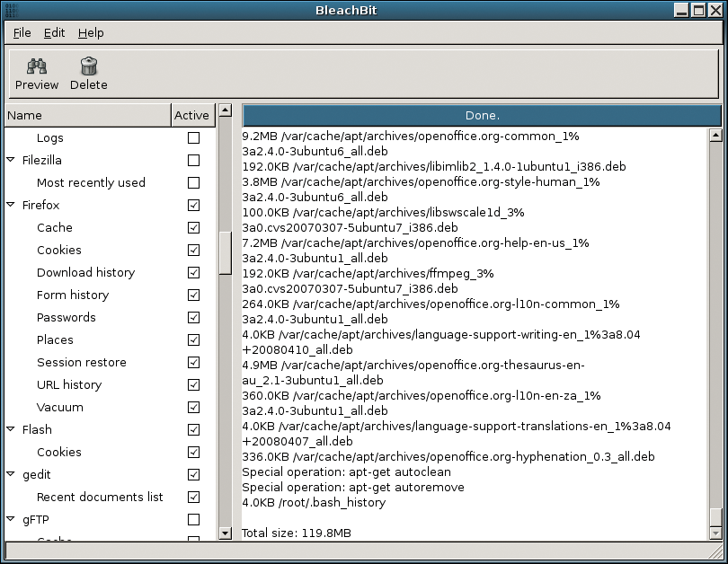This screenshot has height=564, width=728.
Task: Select the Form history item
Action: coord(73,295)
